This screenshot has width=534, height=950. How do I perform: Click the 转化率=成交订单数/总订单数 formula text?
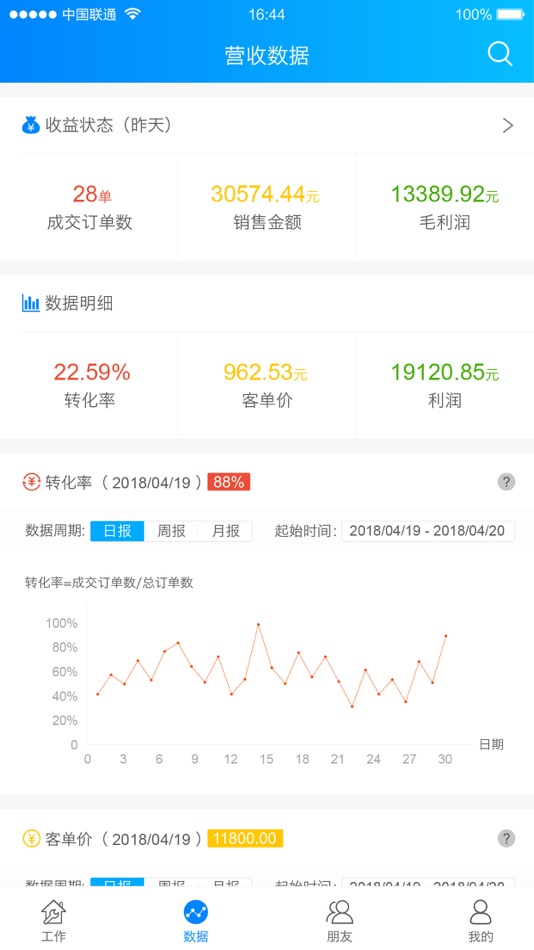tap(109, 583)
